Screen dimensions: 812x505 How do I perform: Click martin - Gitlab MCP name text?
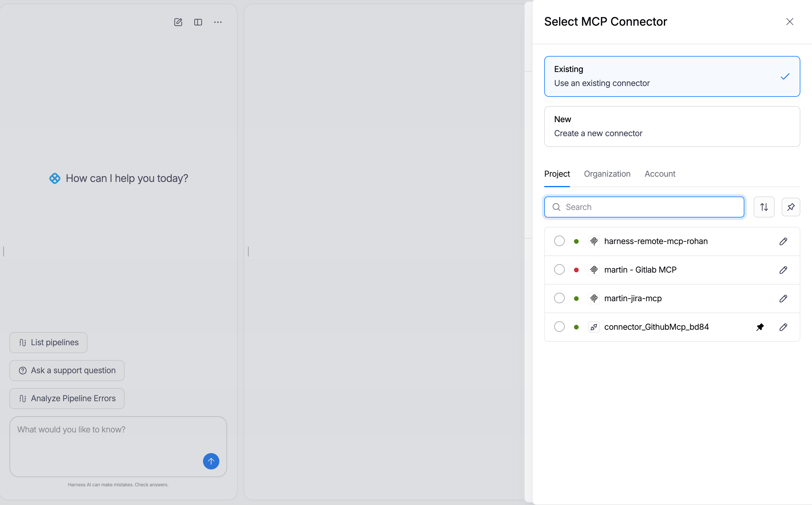tap(640, 270)
